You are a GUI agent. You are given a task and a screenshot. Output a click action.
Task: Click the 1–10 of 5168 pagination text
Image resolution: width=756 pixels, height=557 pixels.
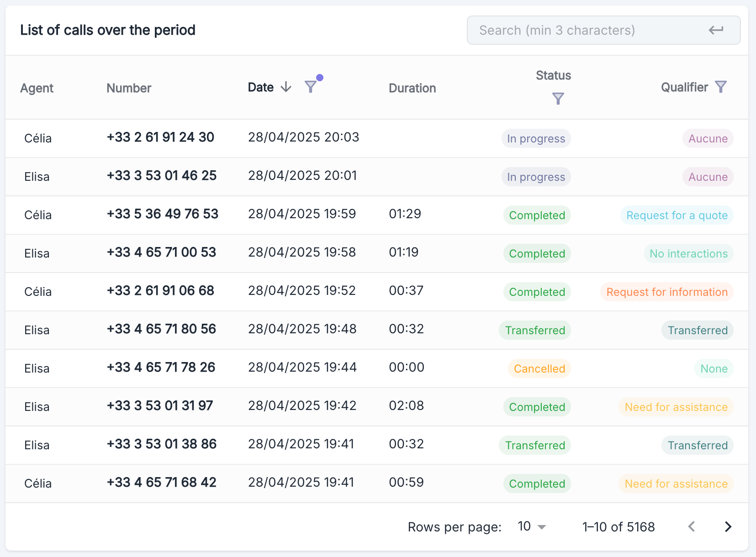click(619, 527)
